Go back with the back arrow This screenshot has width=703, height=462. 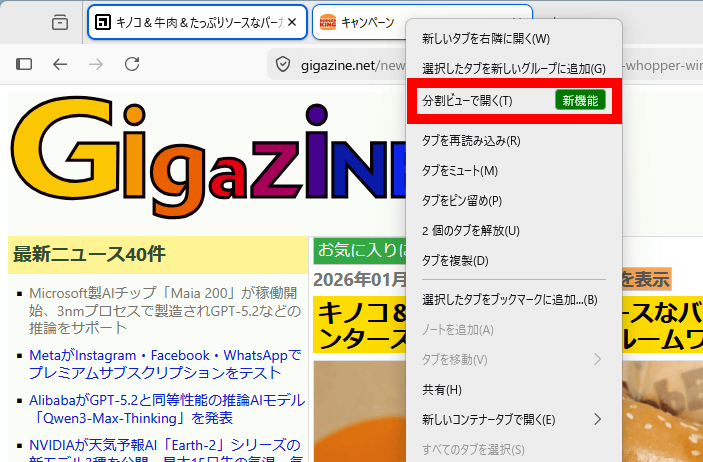60,64
